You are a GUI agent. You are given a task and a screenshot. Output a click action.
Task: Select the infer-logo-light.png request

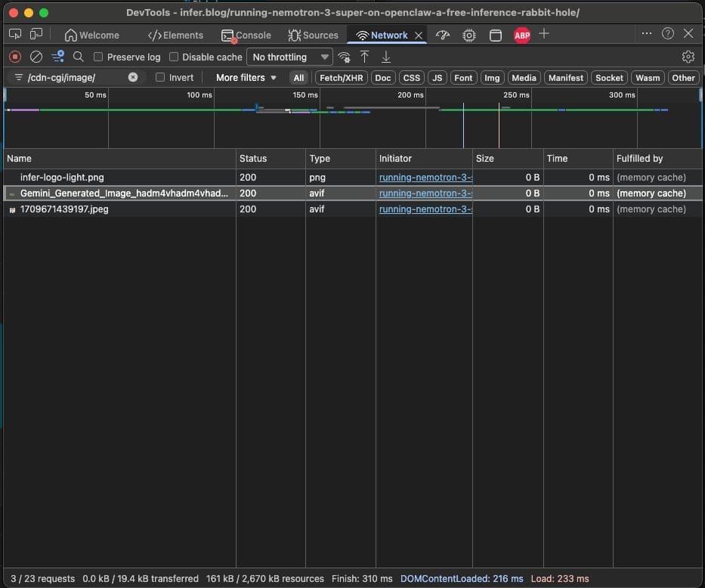pyautogui.click(x=352, y=177)
